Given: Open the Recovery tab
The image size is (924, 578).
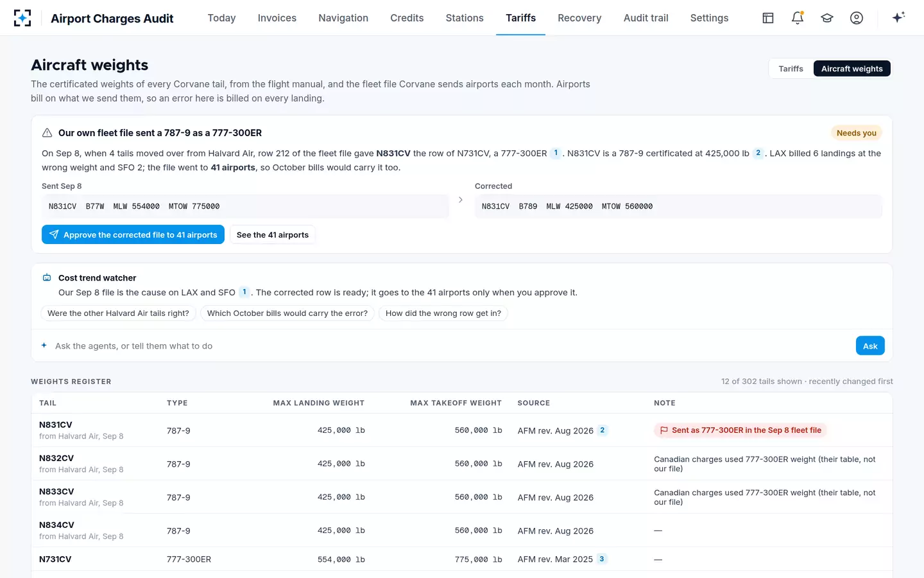Looking at the screenshot, I should [579, 18].
